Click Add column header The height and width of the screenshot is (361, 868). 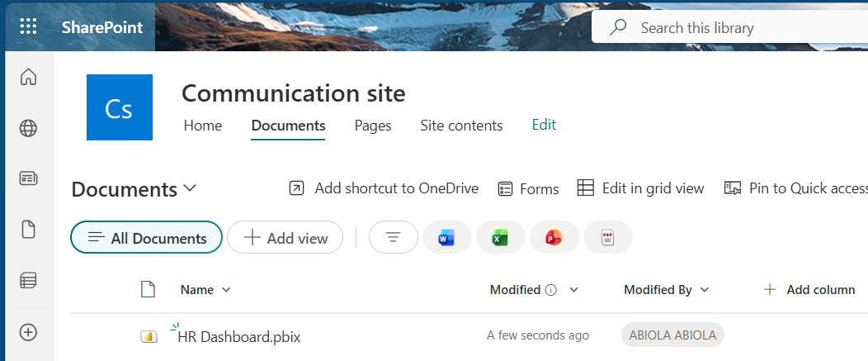[x=809, y=289]
